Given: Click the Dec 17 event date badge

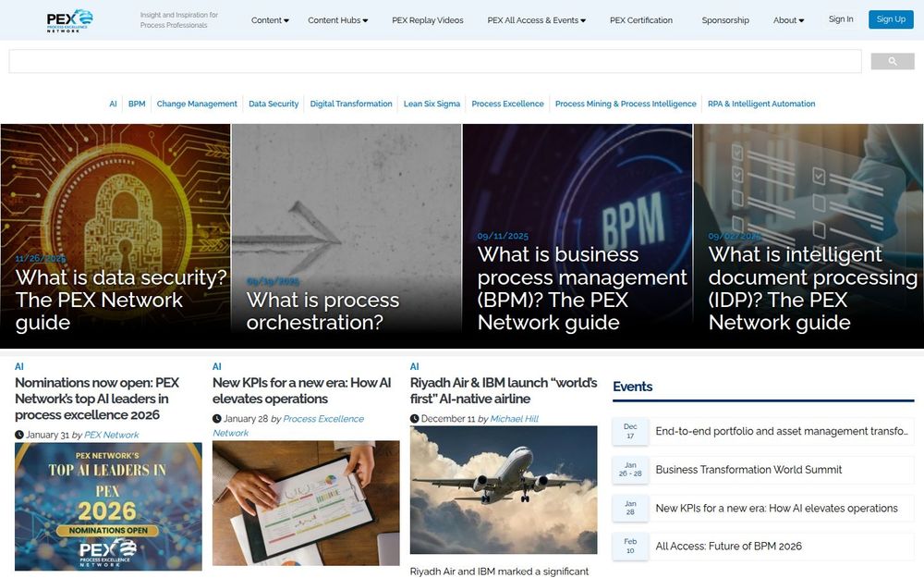Looking at the screenshot, I should pos(630,431).
